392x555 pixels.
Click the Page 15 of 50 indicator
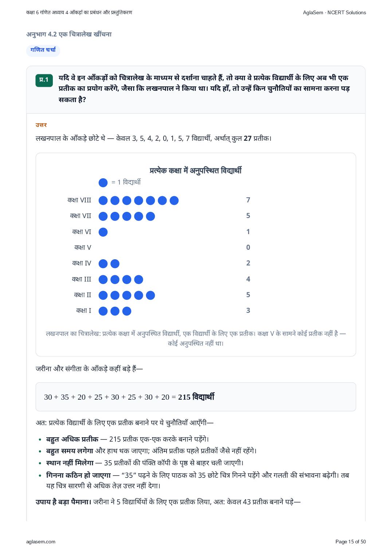350,542
